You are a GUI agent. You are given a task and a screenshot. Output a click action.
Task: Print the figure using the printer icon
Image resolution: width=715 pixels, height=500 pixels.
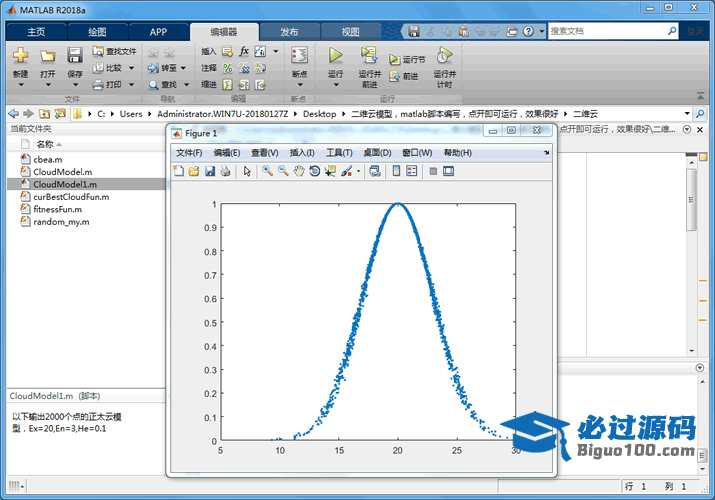tap(225, 171)
